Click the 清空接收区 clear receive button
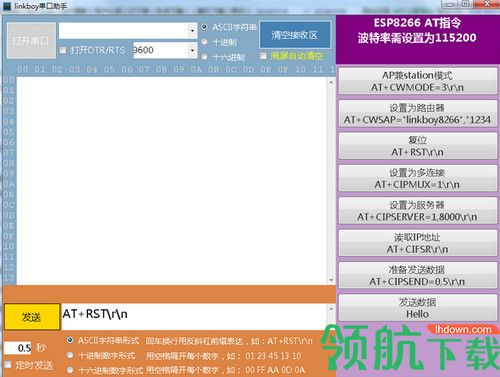Image resolution: width=500 pixels, height=377 pixels. 295,35
